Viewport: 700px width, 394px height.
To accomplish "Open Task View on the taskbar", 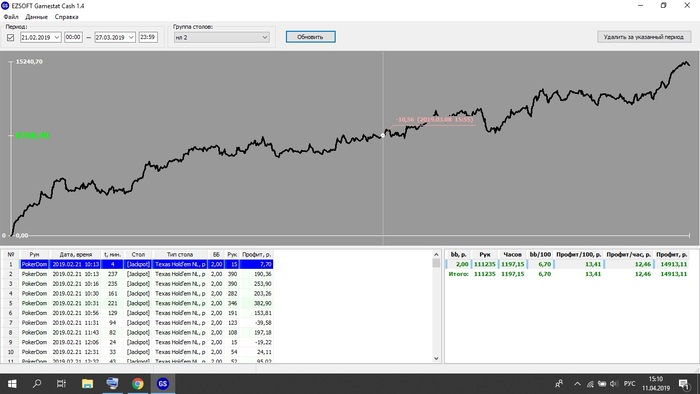I will 62,384.
